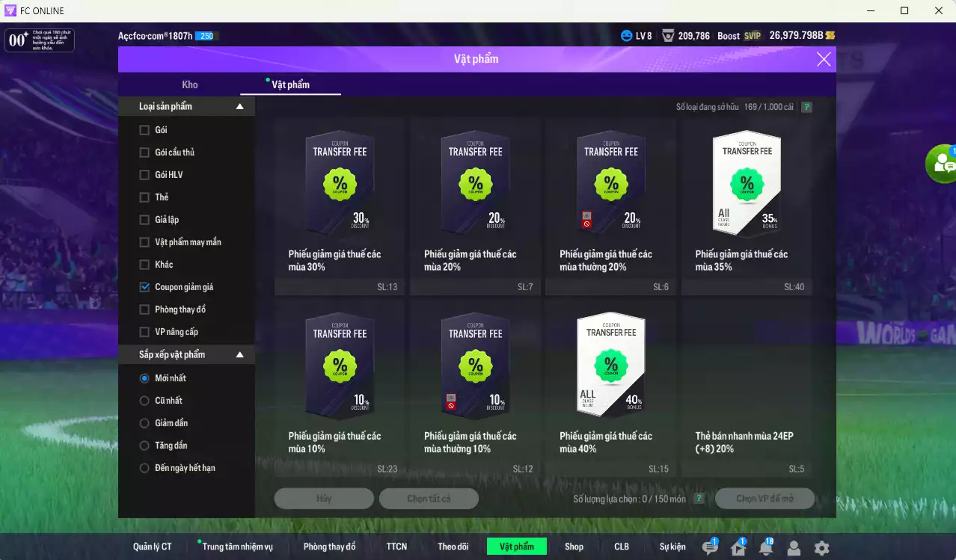Select the Mới nhất sort option
956x560 pixels.
coord(144,378)
